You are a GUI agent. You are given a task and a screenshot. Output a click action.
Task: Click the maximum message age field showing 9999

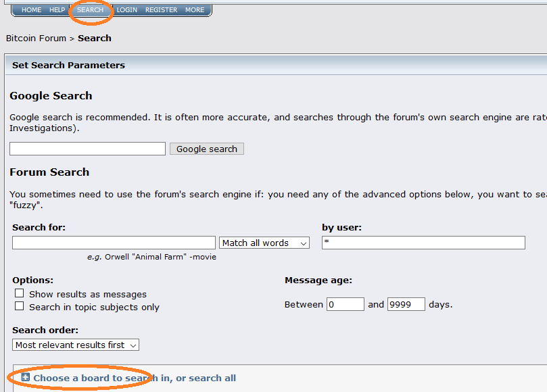(x=406, y=304)
